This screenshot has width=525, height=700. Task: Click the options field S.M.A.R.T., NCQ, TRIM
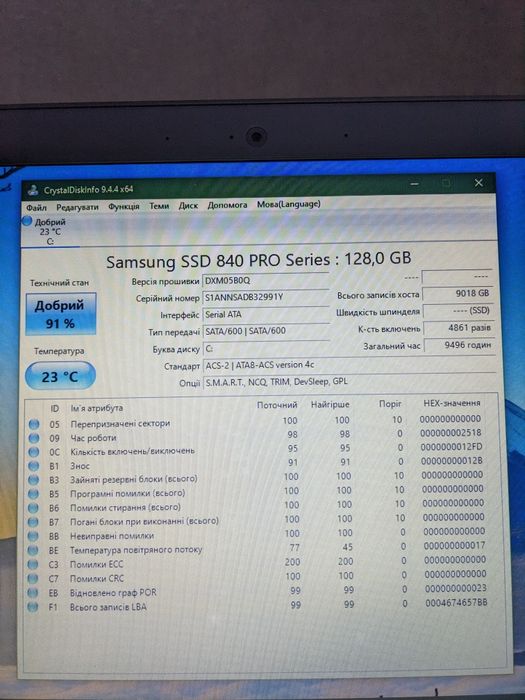point(349,382)
